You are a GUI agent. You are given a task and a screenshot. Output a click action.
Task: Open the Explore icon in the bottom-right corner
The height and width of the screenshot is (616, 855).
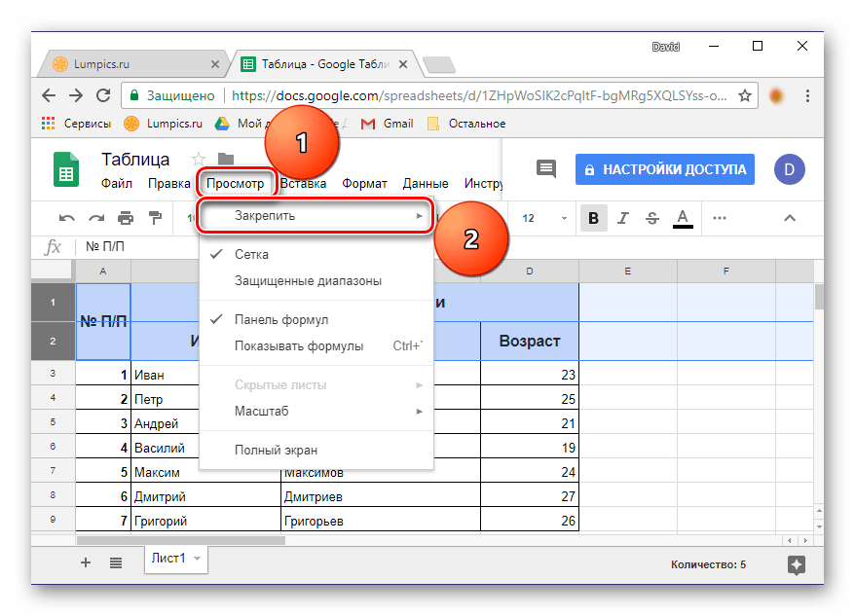coord(796,564)
